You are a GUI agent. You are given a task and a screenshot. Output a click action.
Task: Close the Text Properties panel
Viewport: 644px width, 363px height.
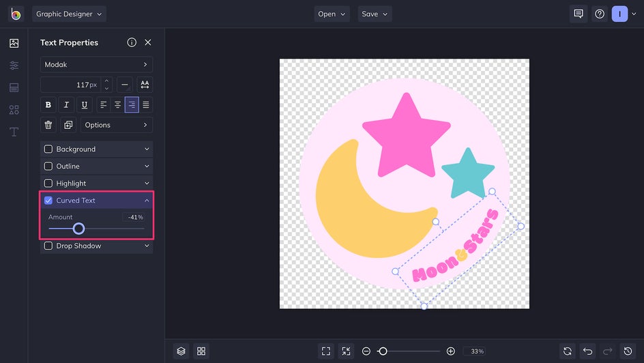point(148,42)
